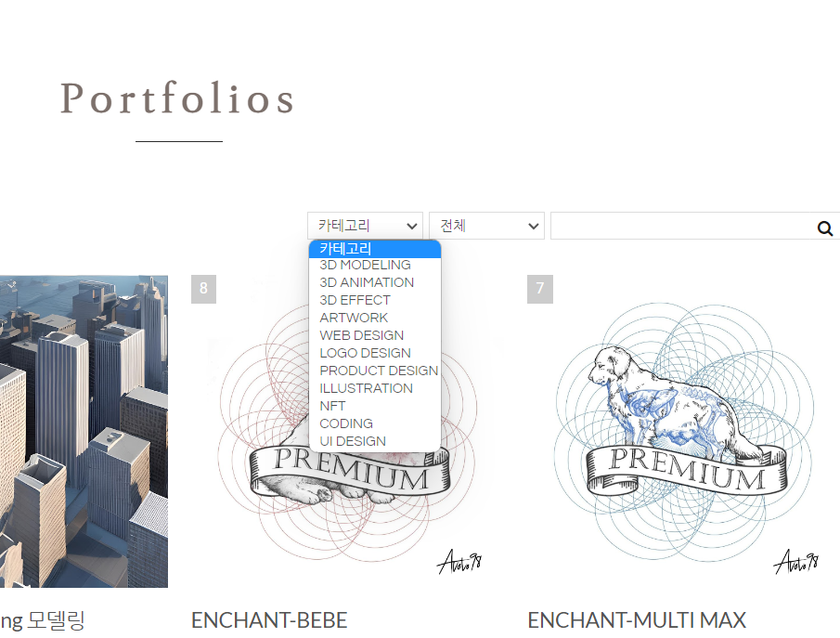Open the ENCHANT-BEBE title link
840x638 pixels.
tap(269, 620)
